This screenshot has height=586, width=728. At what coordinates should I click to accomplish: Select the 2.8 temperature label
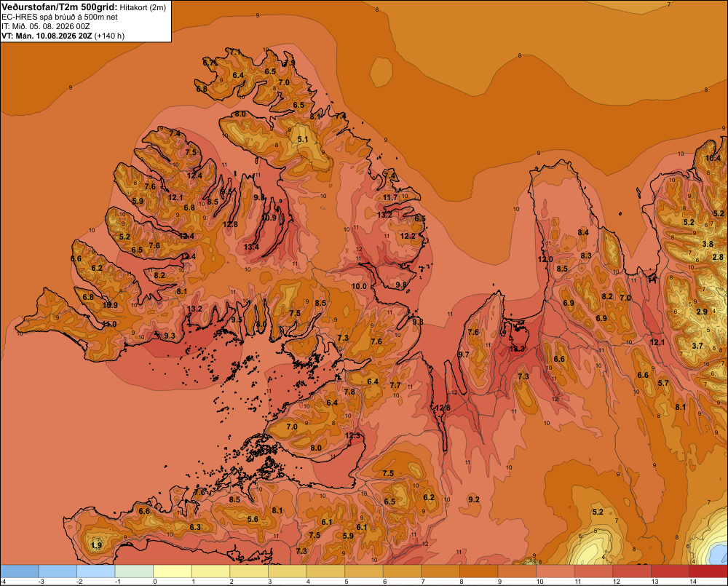718,257
